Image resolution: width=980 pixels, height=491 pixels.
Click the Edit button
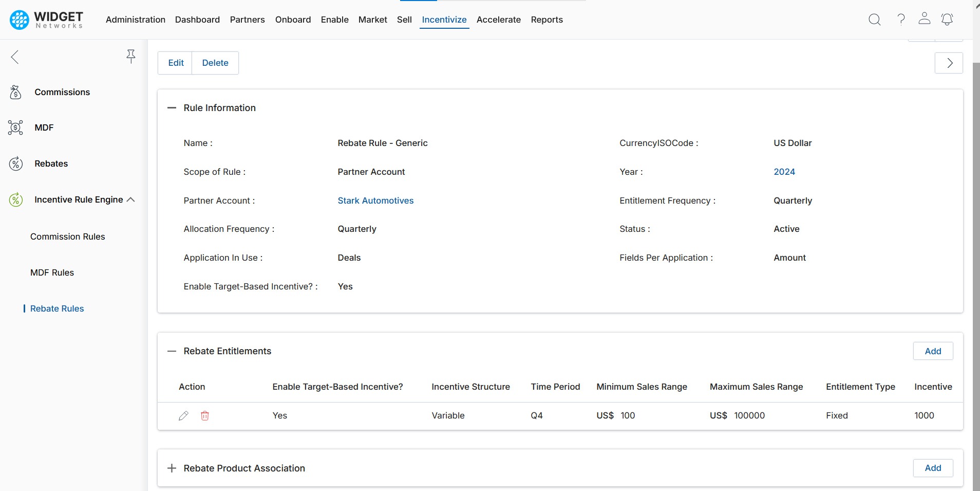(176, 63)
